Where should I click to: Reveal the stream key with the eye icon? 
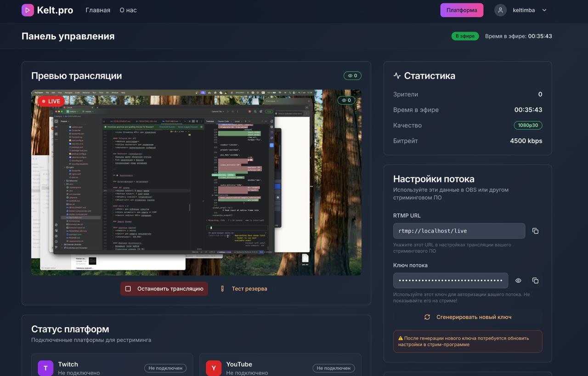[518, 280]
